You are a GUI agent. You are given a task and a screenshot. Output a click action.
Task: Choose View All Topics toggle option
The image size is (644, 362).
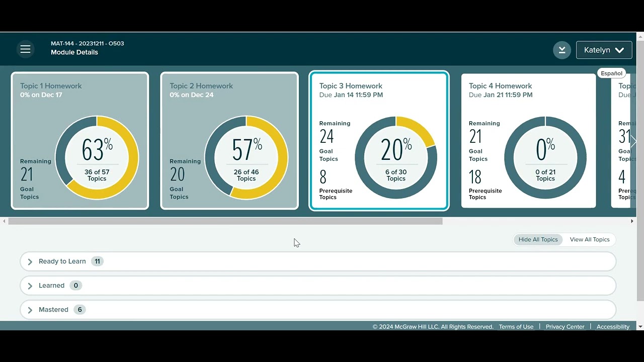(590, 239)
